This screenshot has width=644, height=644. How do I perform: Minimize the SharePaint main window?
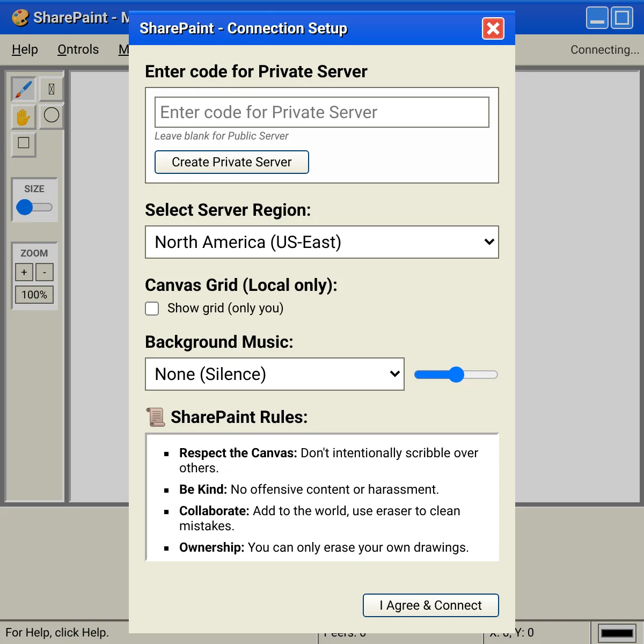click(x=597, y=18)
